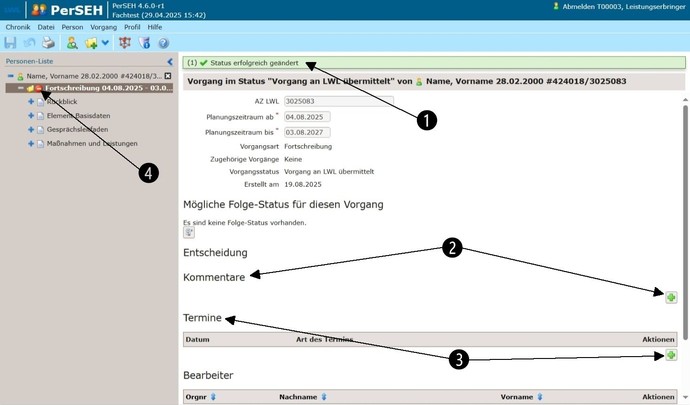Sort Bearbeiter table by Vorname
This screenshot has height=405, width=690.
click(x=540, y=397)
